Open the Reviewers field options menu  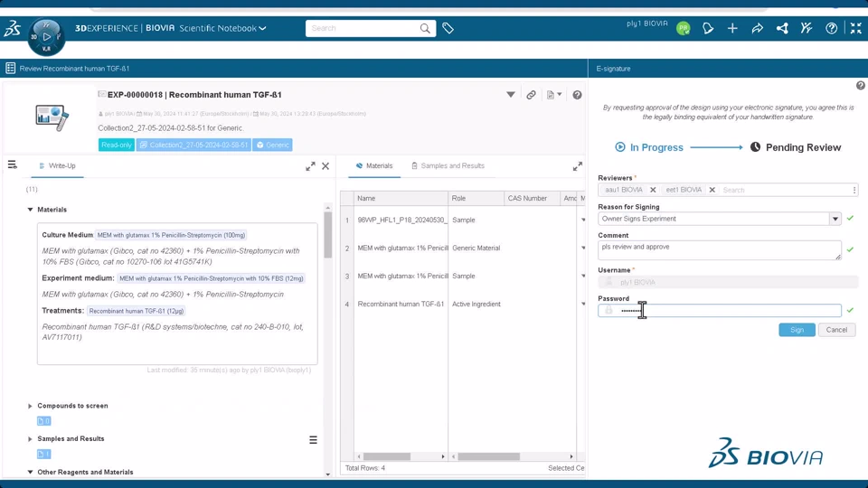(x=854, y=190)
